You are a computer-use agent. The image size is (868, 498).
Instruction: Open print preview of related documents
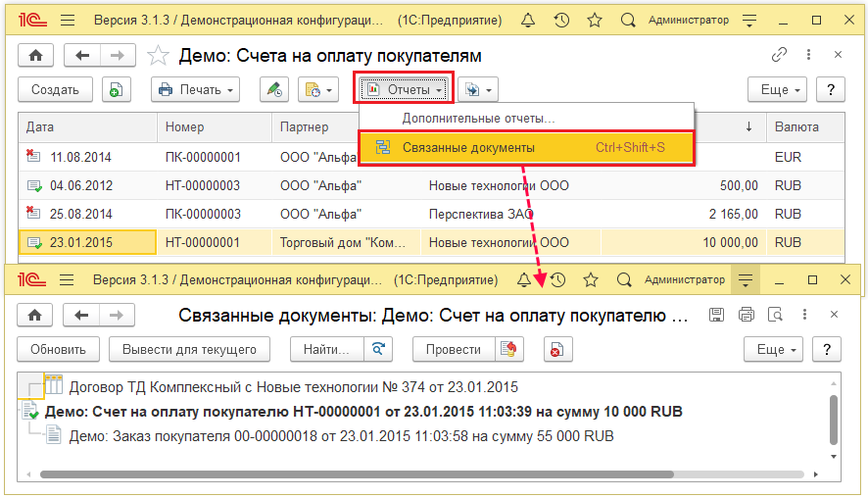point(776,315)
